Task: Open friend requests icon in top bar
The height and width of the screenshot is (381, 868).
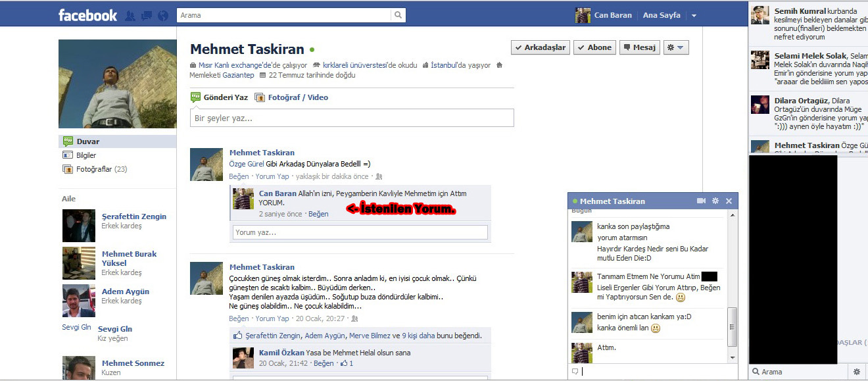Action: click(x=130, y=15)
